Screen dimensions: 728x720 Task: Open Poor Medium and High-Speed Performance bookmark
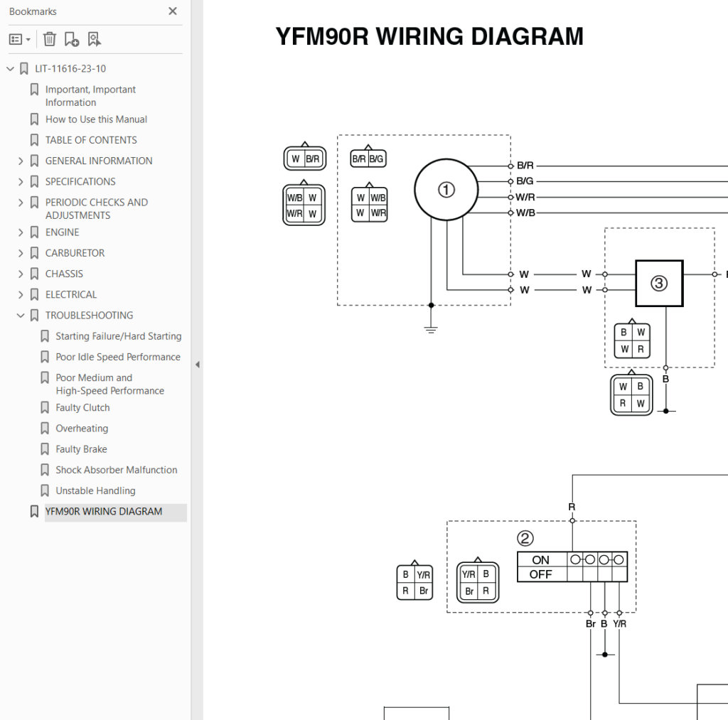click(x=110, y=385)
